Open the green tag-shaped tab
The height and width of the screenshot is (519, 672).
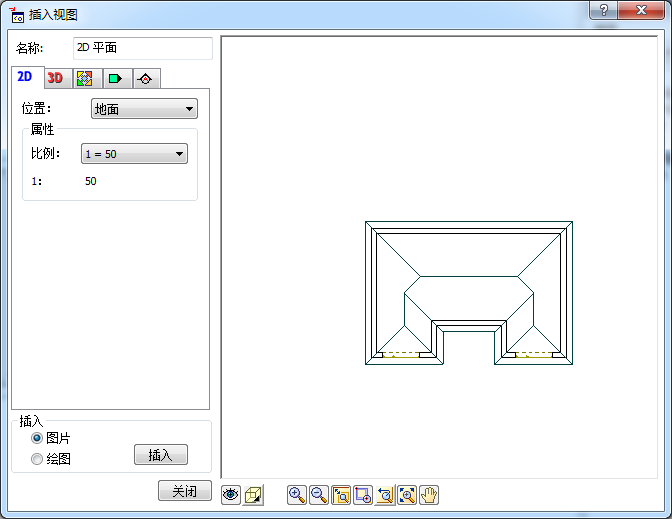coord(117,78)
